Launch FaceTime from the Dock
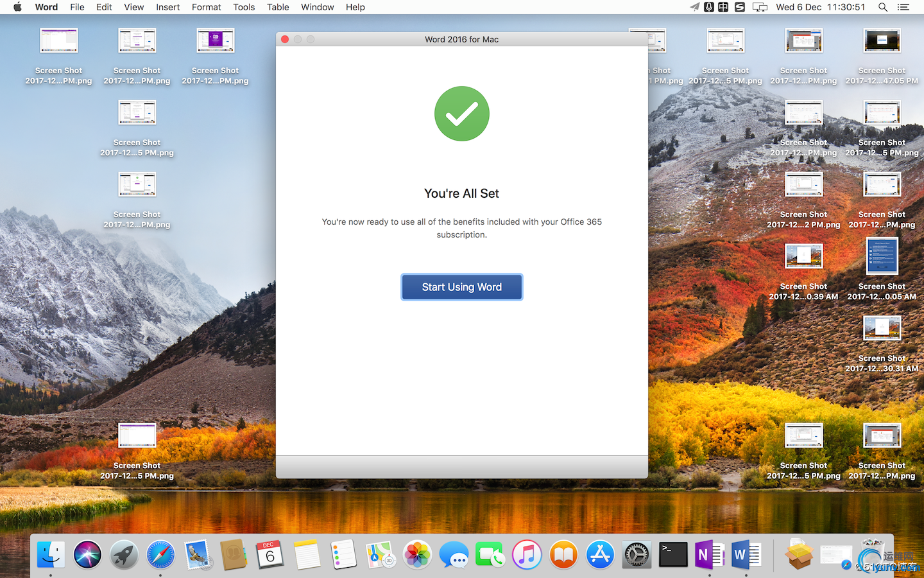The width and height of the screenshot is (924, 578). (x=490, y=555)
